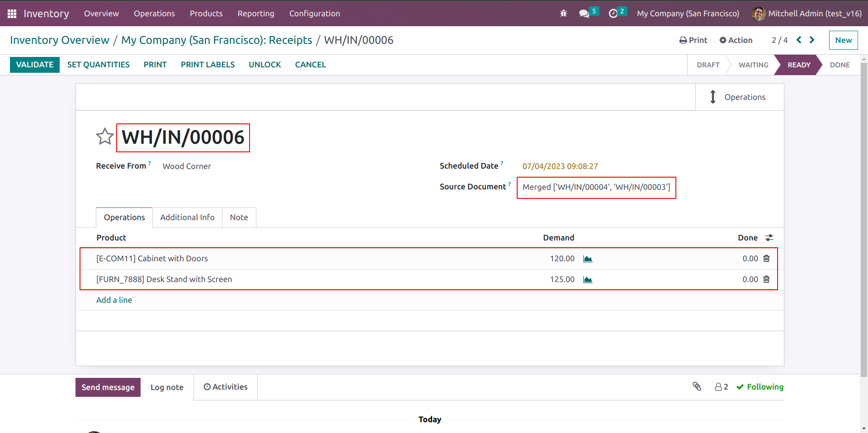The width and height of the screenshot is (868, 433).
Task: Edit the Source Document field
Action: click(x=596, y=187)
